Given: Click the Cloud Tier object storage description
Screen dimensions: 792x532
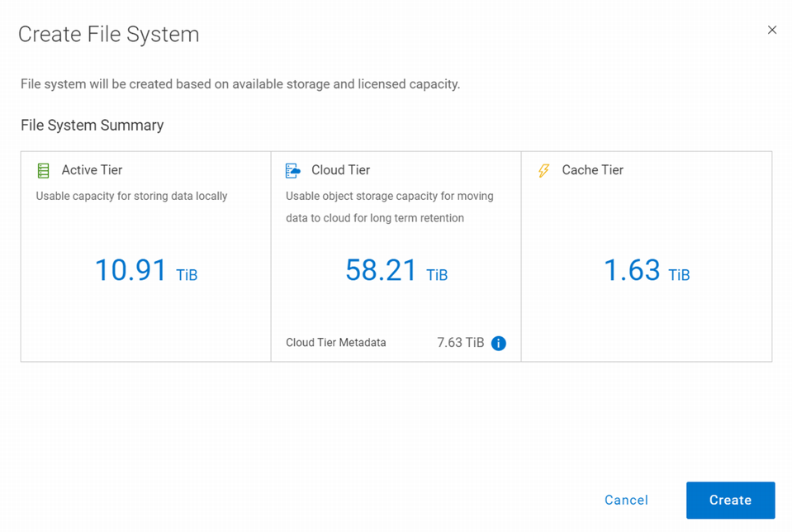Looking at the screenshot, I should tap(390, 207).
